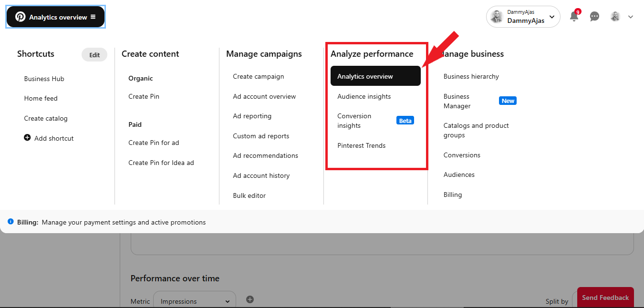Select Create Pin under Organic
The height and width of the screenshot is (308, 644).
144,96
